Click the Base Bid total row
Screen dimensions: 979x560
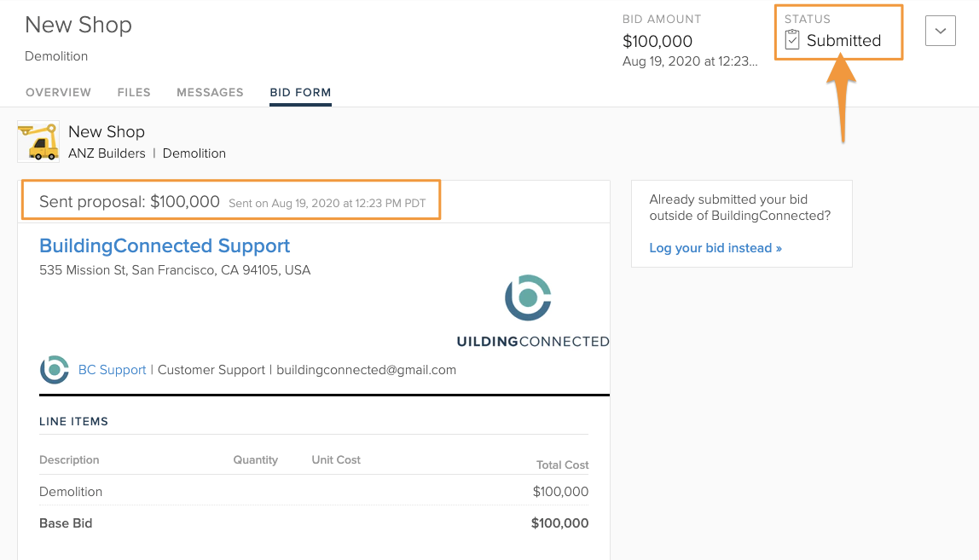pyautogui.click(x=313, y=523)
